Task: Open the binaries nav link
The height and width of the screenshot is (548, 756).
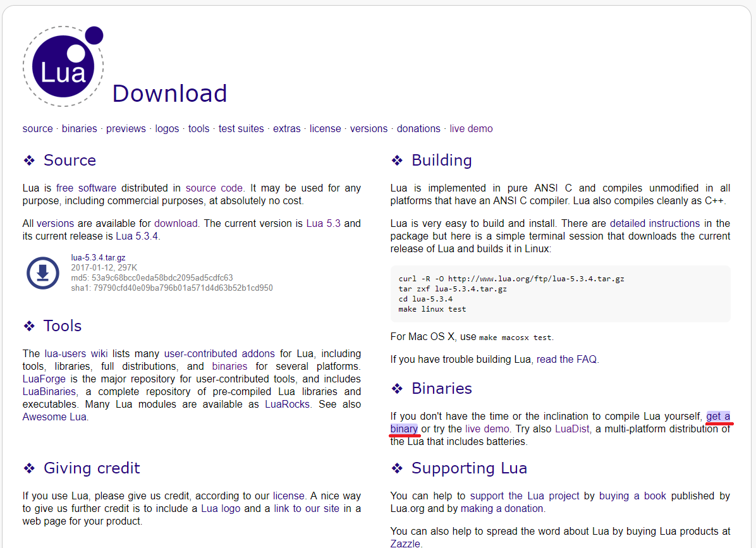Action: click(79, 129)
